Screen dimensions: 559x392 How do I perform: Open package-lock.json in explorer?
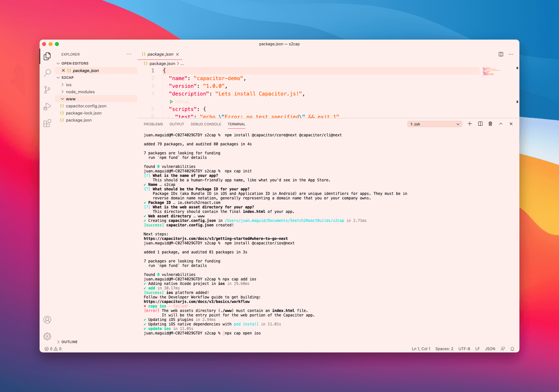click(96, 113)
